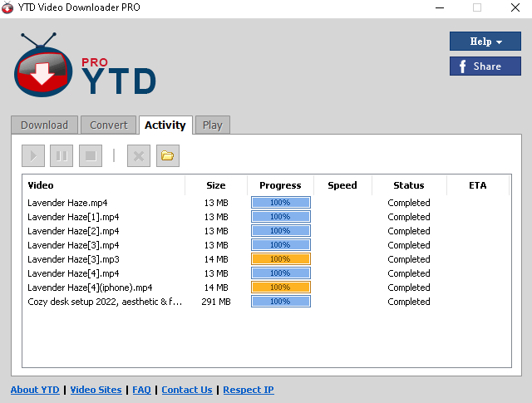
Task: Open the Video Sites link
Action: [x=96, y=390]
